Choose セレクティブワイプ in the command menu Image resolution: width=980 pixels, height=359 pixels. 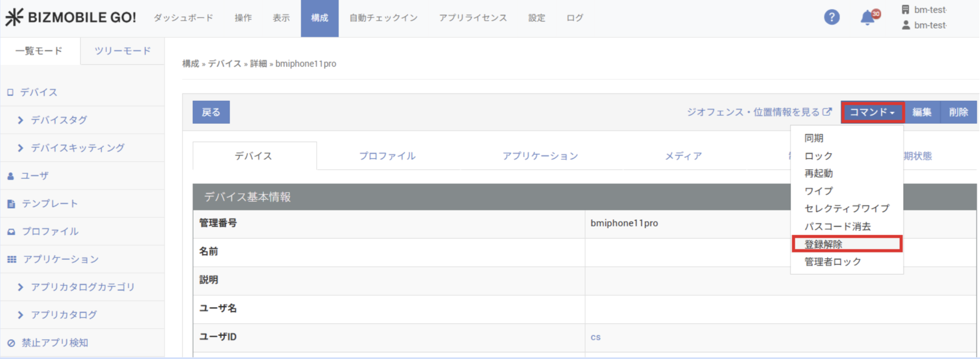(847, 208)
